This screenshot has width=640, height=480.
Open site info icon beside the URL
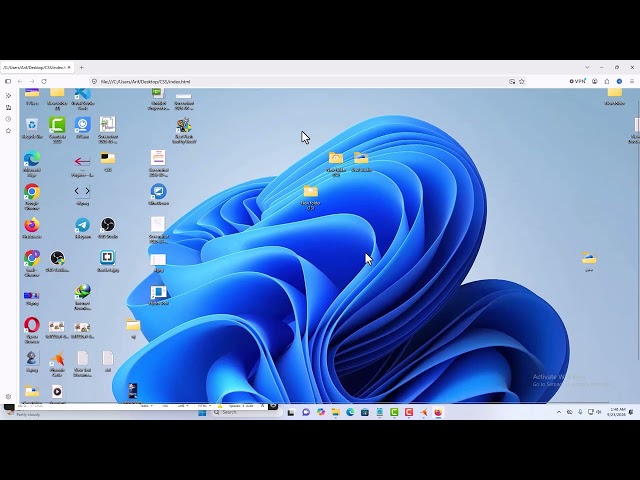pyautogui.click(x=94, y=82)
